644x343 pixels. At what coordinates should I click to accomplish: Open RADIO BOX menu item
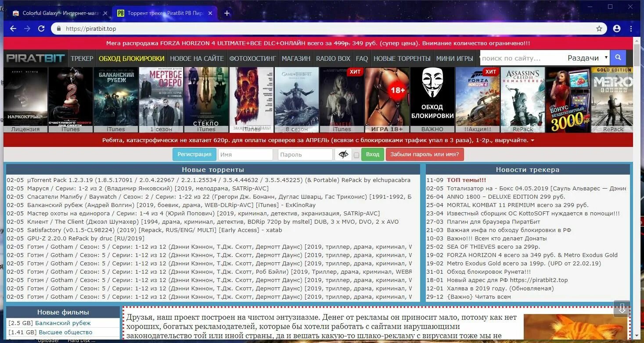point(333,58)
